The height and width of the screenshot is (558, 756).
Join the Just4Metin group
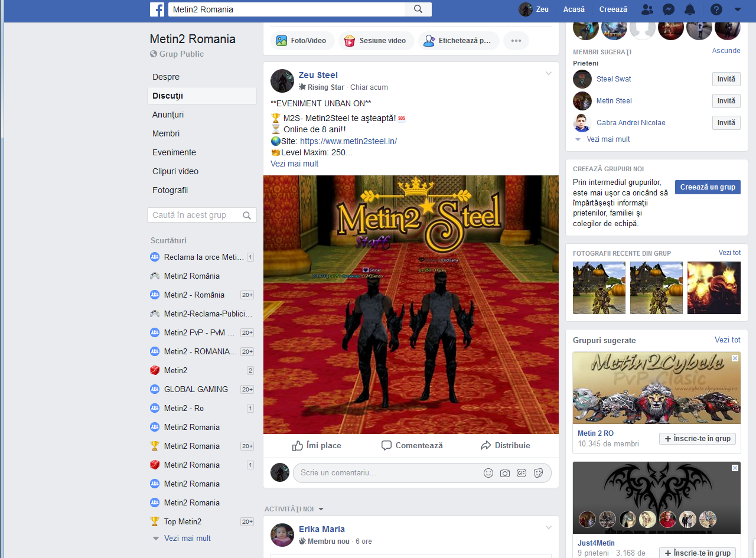tap(698, 553)
